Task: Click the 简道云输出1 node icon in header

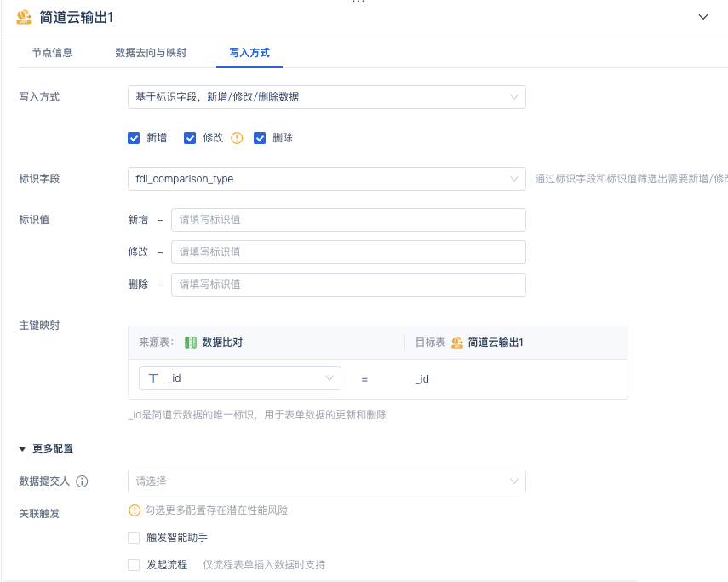Action: (24, 17)
